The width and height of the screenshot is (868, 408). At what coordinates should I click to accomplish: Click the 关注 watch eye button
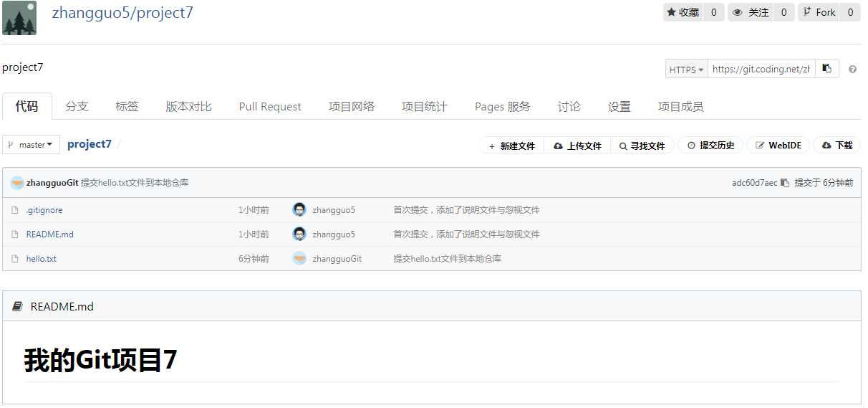(x=751, y=12)
